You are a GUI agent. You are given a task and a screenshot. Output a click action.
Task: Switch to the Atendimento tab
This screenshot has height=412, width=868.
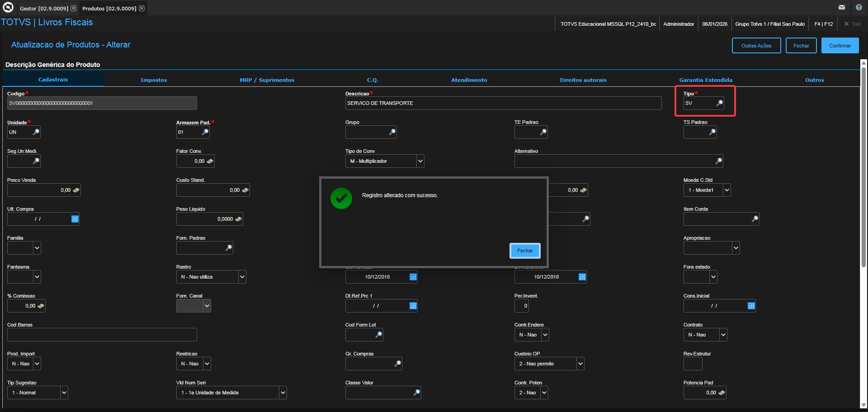(469, 80)
